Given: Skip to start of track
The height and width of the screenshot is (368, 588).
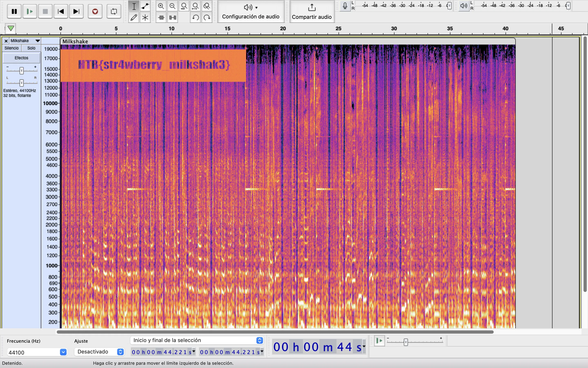Looking at the screenshot, I should pyautogui.click(x=61, y=11).
